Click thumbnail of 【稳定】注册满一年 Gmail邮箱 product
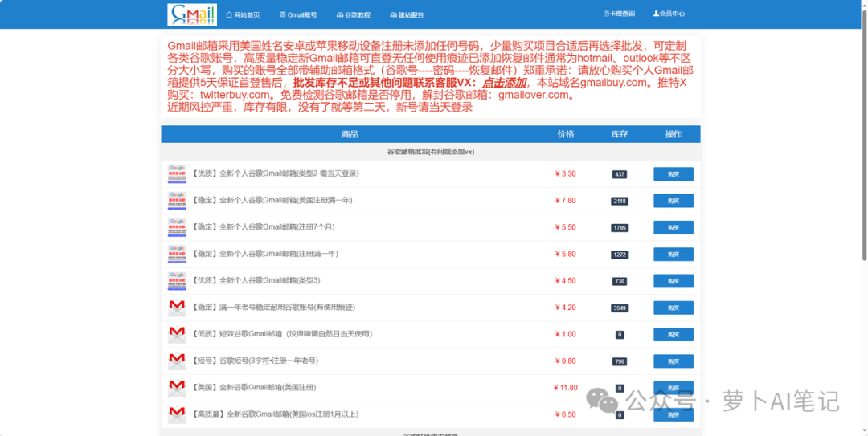 pyautogui.click(x=177, y=254)
